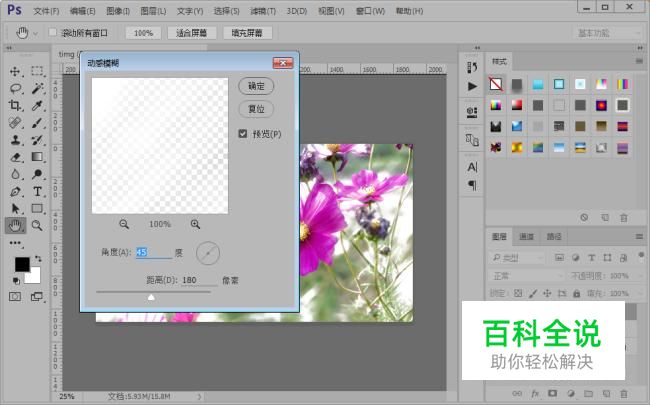The height and width of the screenshot is (405, 650).
Task: Toggle the Preview checkbox
Action: pos(243,133)
